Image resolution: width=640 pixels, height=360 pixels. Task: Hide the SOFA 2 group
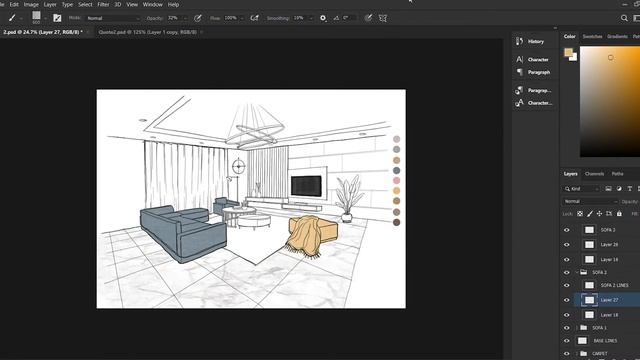[x=567, y=272]
